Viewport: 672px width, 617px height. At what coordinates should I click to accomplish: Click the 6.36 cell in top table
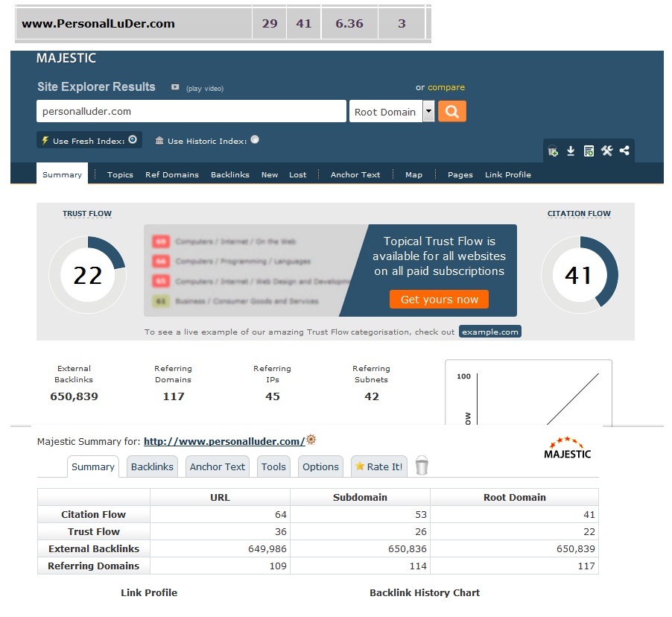coord(349,23)
